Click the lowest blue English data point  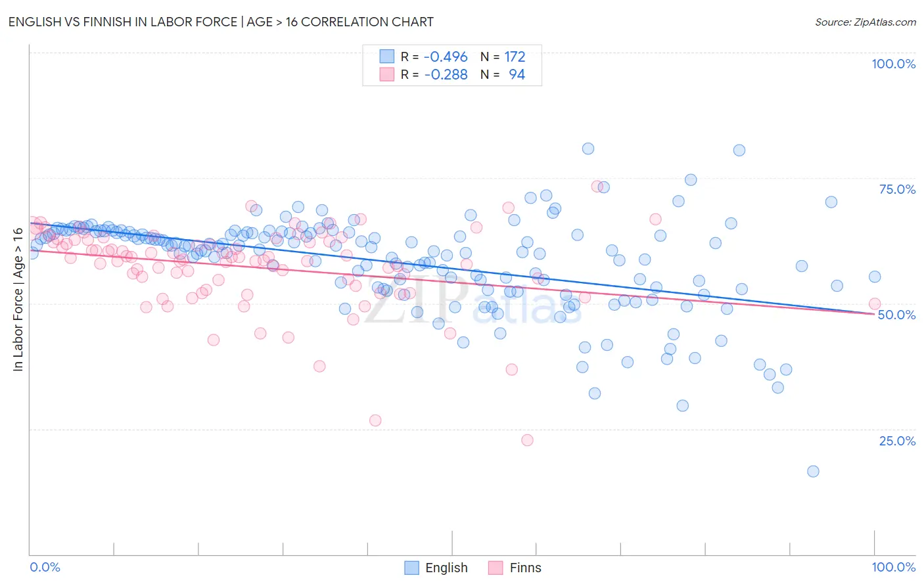813,471
